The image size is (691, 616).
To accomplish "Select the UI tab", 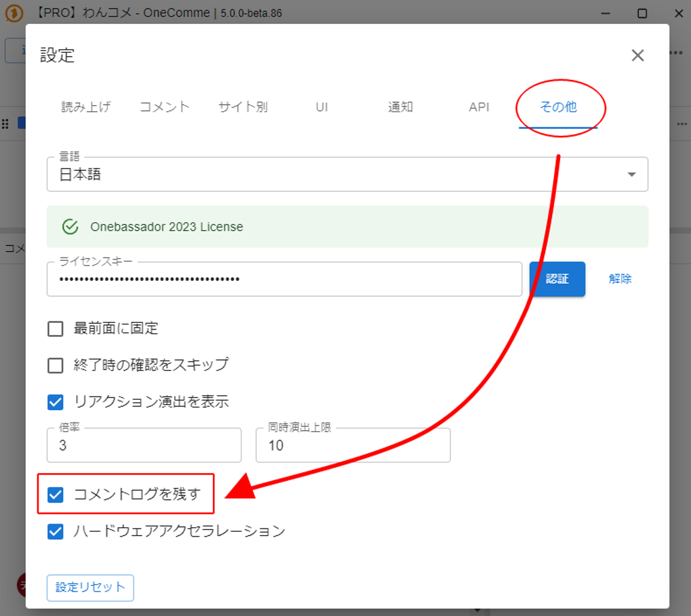I will click(x=321, y=107).
